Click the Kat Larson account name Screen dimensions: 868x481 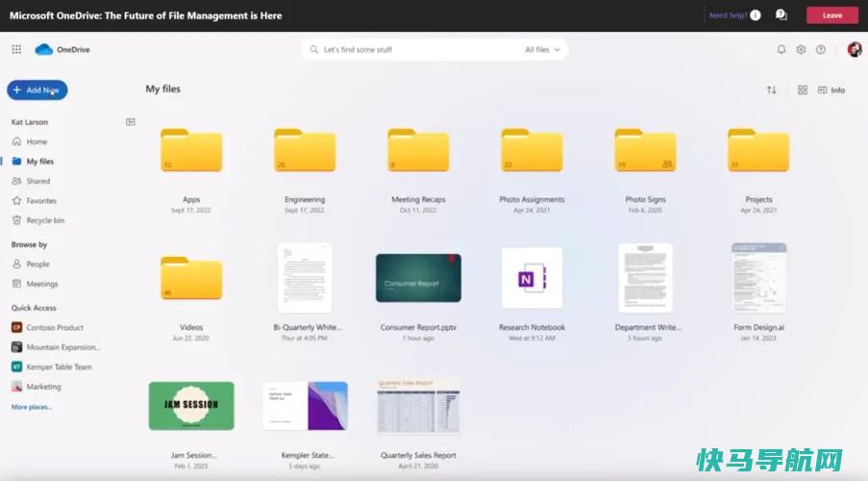pyautogui.click(x=30, y=122)
